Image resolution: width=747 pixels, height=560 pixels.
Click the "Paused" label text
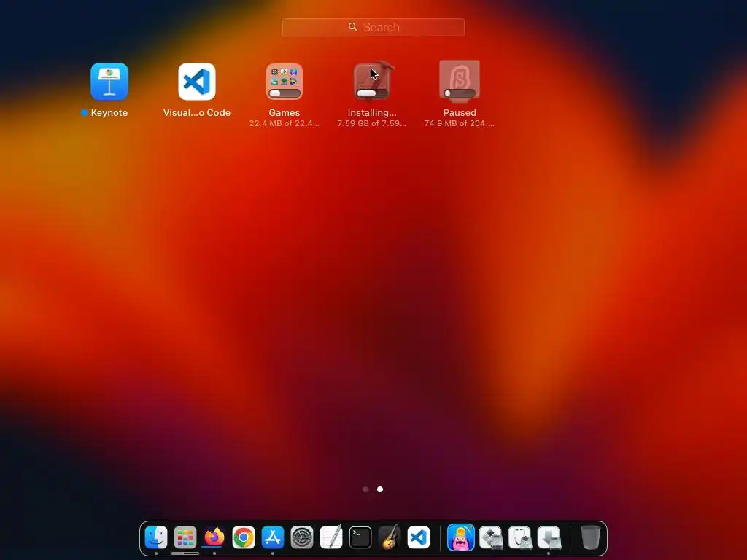460,113
